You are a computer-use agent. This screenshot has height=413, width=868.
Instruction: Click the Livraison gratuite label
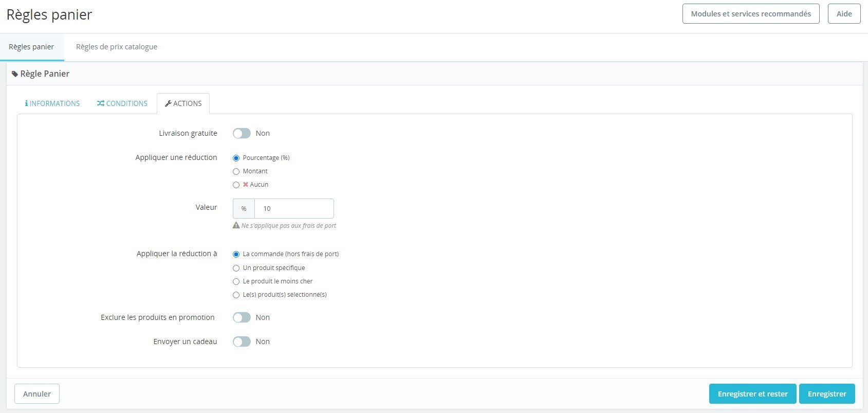click(x=188, y=133)
